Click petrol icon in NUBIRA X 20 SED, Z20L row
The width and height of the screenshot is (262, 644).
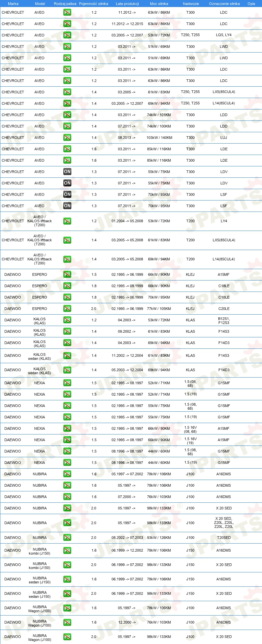coord(67,523)
